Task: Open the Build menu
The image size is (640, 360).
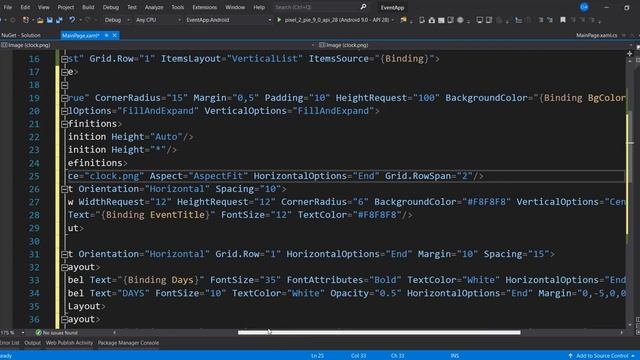Action: point(88,7)
